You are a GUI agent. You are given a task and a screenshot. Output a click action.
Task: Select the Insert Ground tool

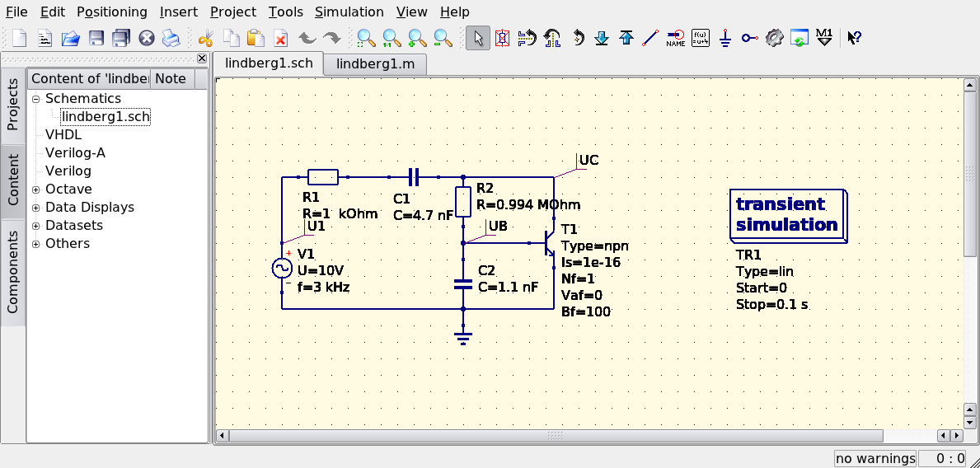tap(724, 38)
